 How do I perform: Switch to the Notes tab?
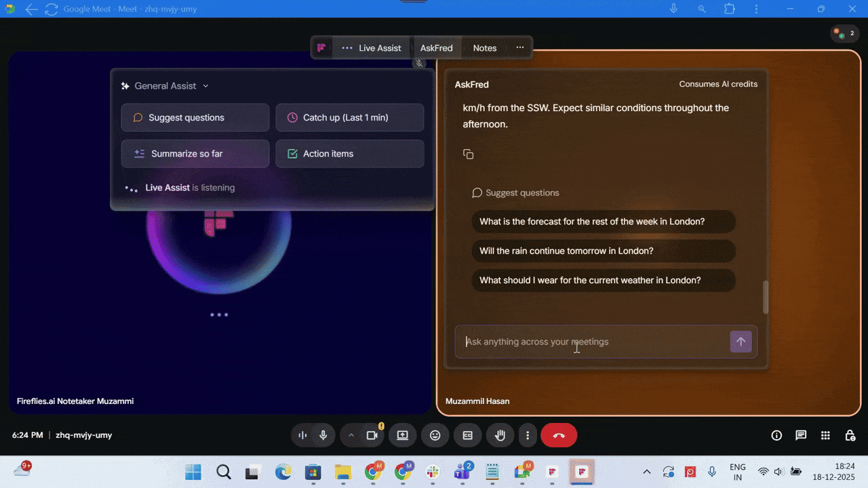[484, 47]
